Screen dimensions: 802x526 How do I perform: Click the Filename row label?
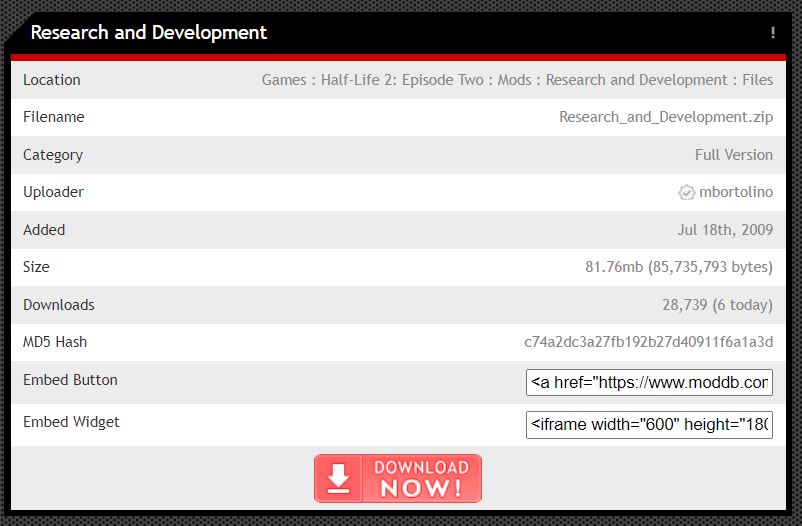54,117
